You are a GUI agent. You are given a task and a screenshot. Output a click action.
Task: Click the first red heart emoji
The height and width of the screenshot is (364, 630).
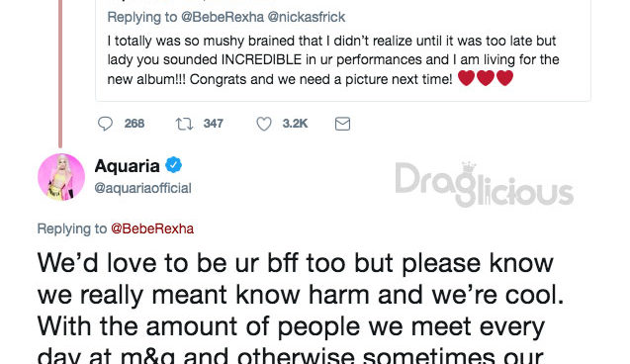point(466,78)
